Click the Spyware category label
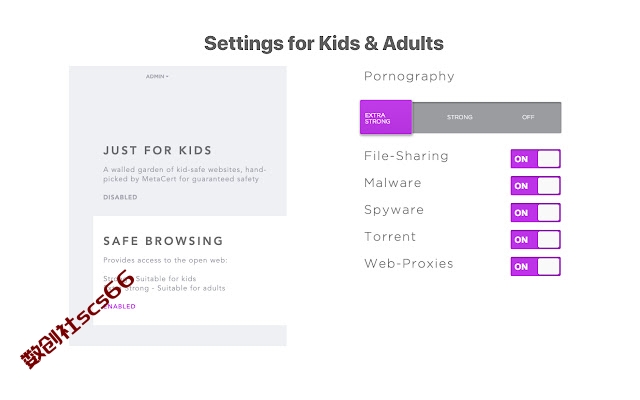Screen dimensions: 640x400 394,210
